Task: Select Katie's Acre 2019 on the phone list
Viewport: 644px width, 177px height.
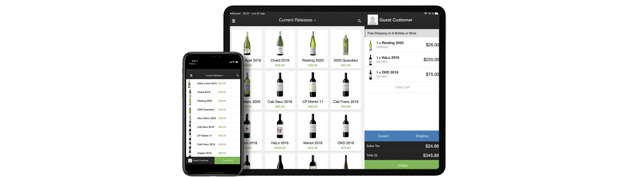Action: [x=213, y=83]
